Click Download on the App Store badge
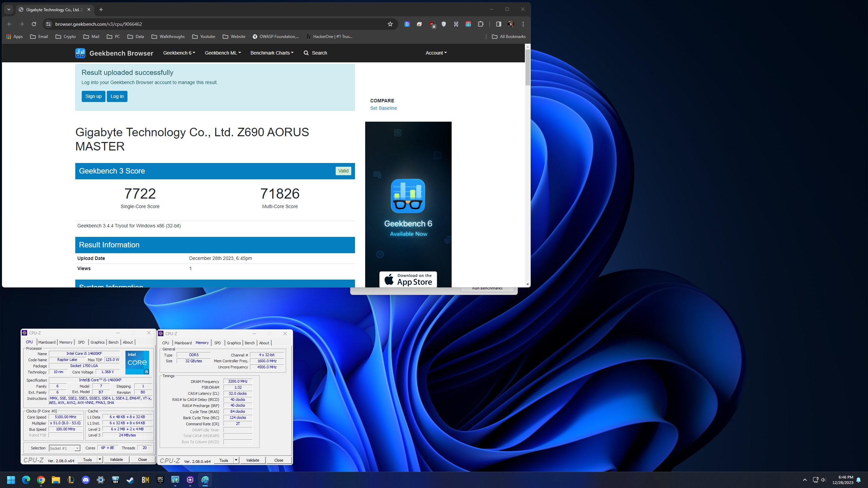 point(408,279)
